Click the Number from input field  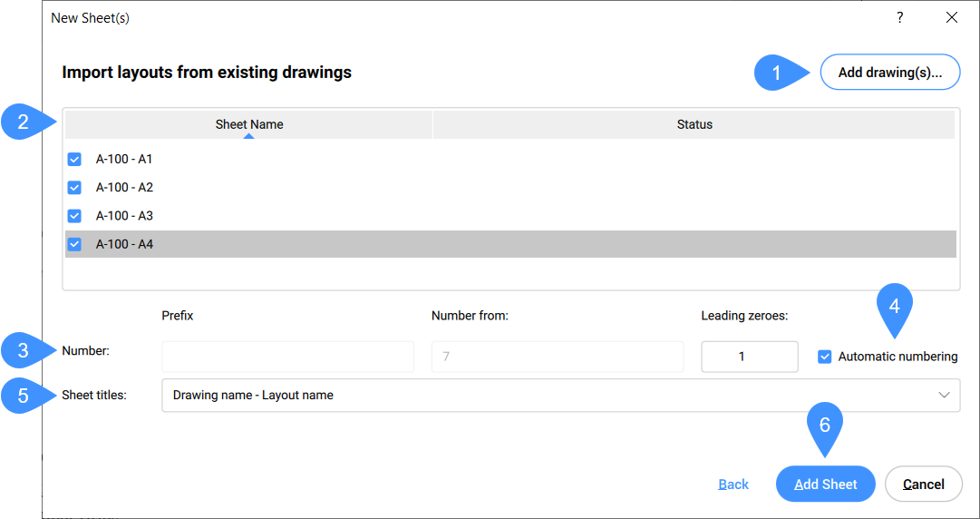point(557,357)
